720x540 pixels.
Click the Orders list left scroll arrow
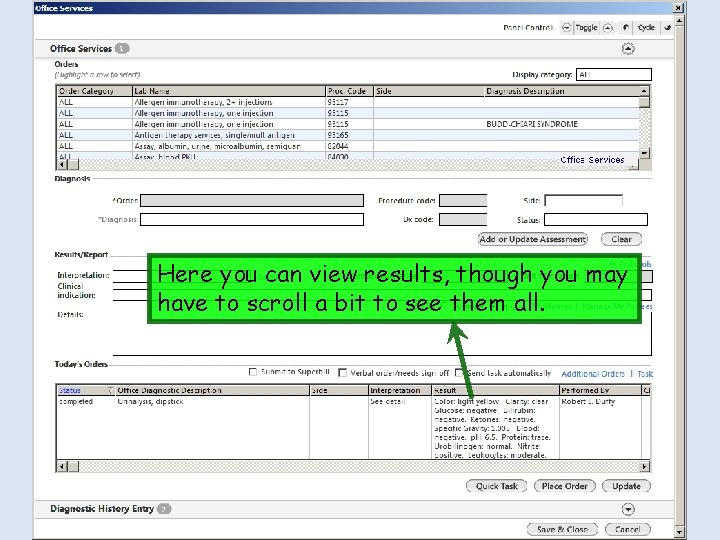[x=62, y=164]
